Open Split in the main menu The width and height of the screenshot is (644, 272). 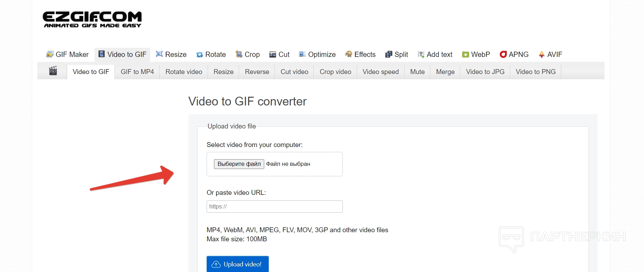coord(397,54)
